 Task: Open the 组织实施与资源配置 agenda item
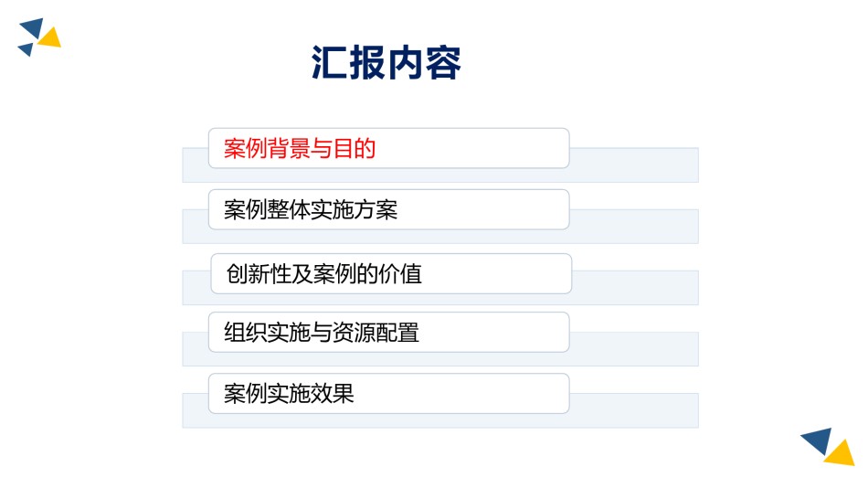click(x=388, y=333)
